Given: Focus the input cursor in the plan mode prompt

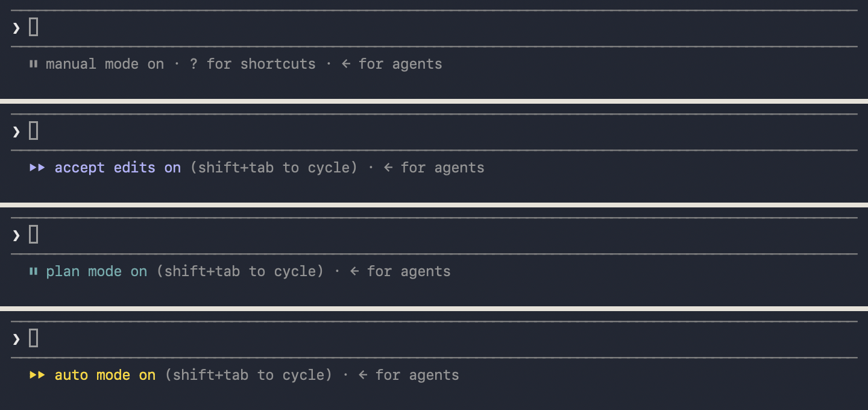Looking at the screenshot, I should (x=34, y=235).
